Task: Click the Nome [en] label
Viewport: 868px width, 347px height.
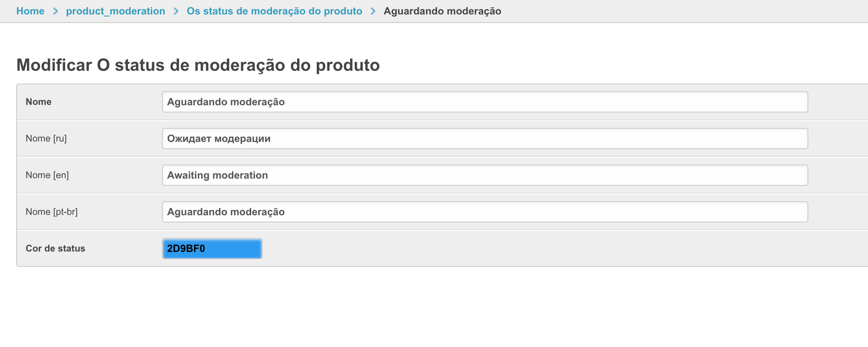Action: pos(47,175)
